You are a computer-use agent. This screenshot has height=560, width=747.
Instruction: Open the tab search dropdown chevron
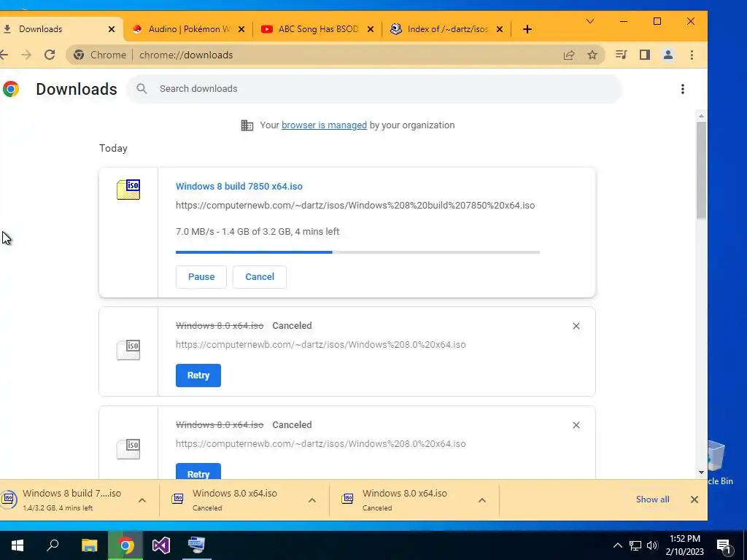pyautogui.click(x=589, y=21)
